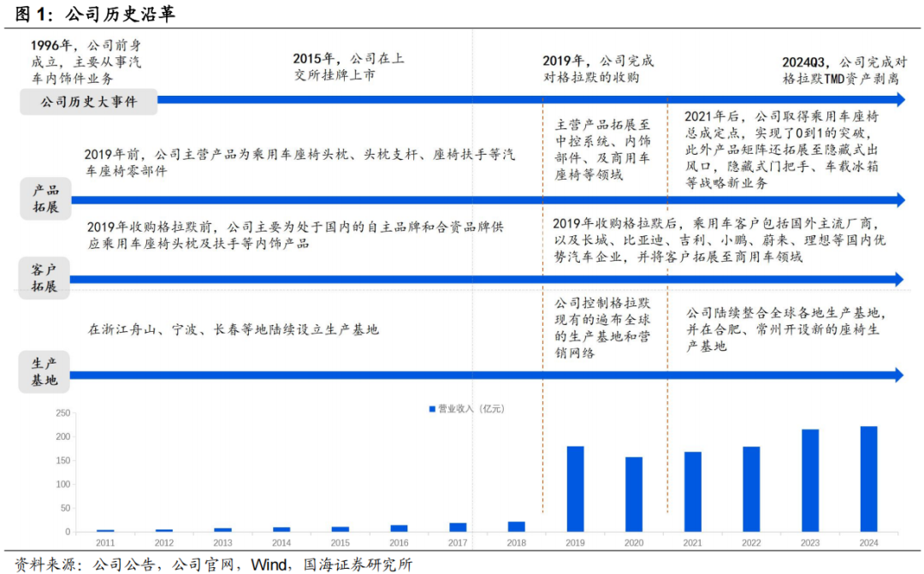Select the 客户拓展 label box
This screenshot has height=574, width=924.
pos(44,278)
